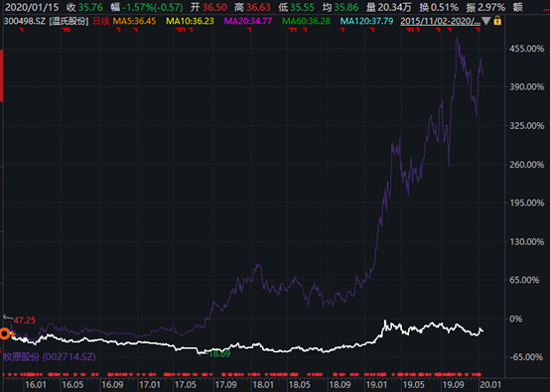Click the low price 35.55 value
The image size is (550, 392).
click(302, 7)
